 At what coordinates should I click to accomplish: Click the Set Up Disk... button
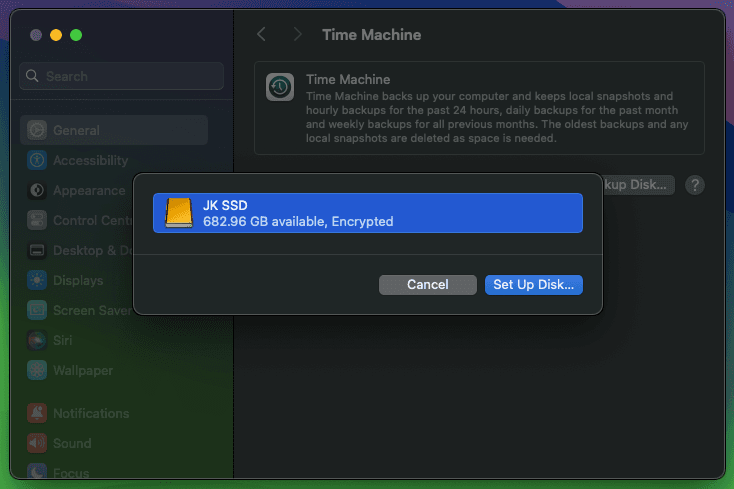534,285
